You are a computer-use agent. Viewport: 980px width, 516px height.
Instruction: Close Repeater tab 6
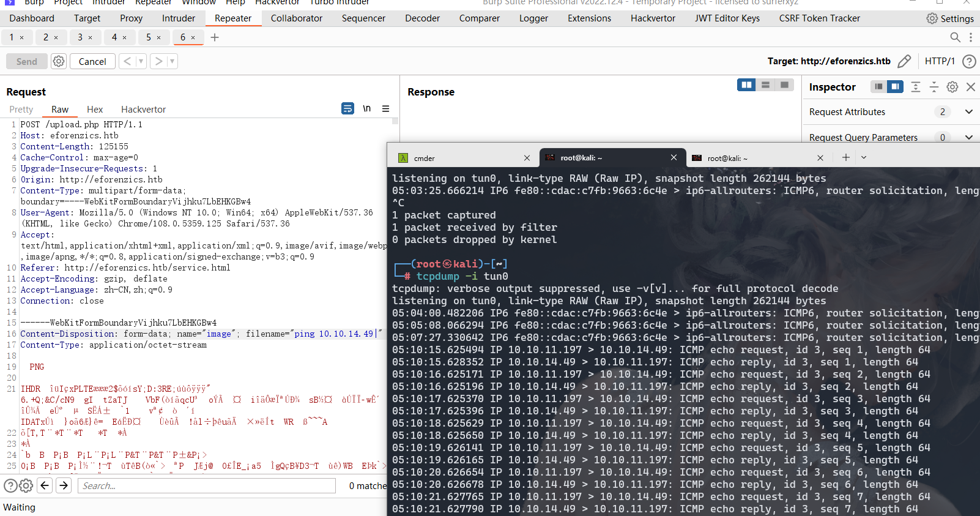[193, 37]
